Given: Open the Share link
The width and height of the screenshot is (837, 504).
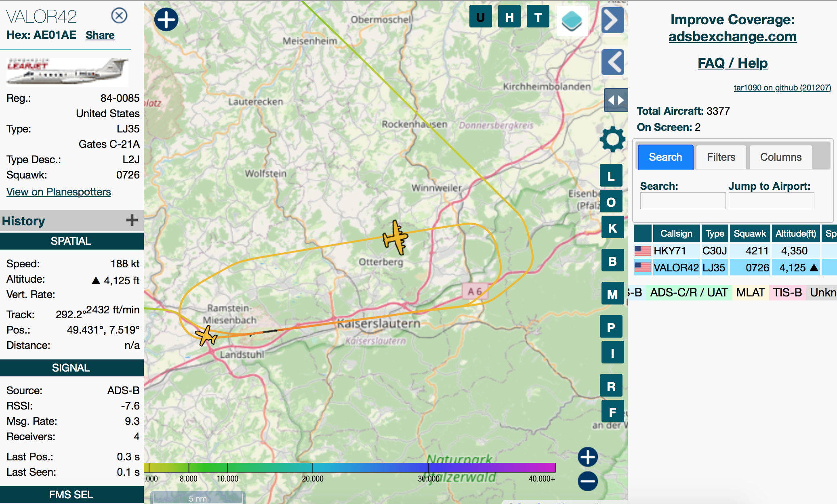Looking at the screenshot, I should click(x=100, y=35).
